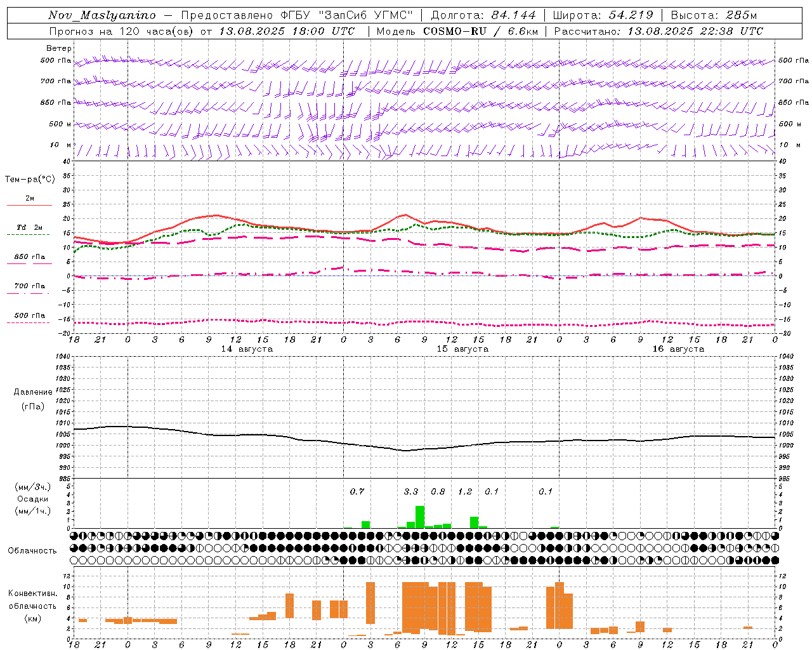Click the 'Высота: 285м' header value
Screen dimensions: 812x650
click(x=714, y=15)
